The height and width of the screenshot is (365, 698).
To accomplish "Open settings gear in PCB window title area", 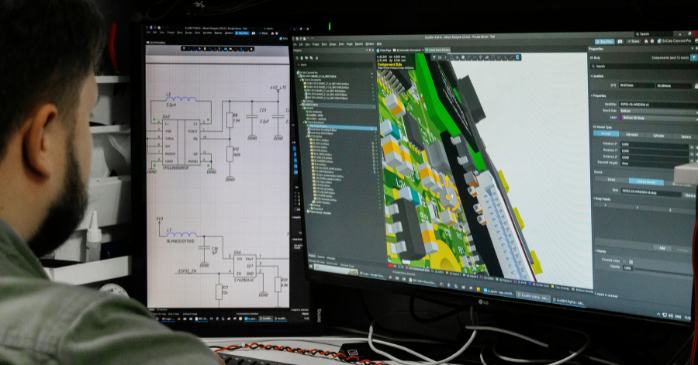I will pyautogui.click(x=652, y=41).
